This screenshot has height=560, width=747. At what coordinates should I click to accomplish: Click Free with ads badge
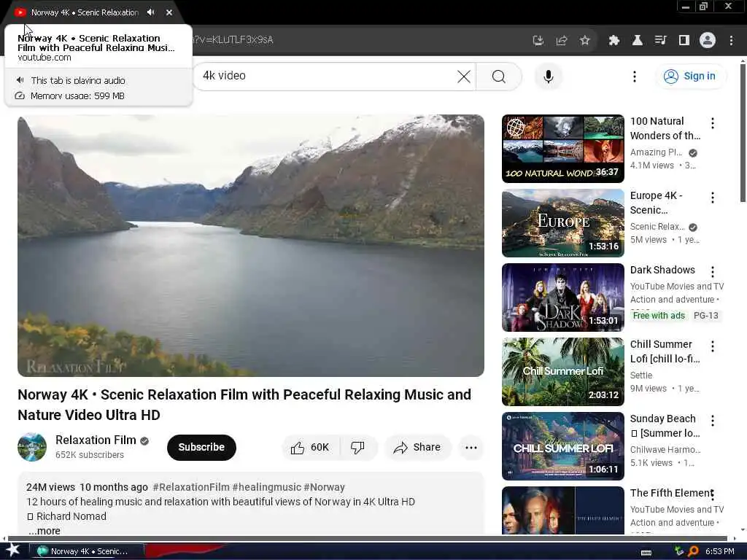point(659,315)
